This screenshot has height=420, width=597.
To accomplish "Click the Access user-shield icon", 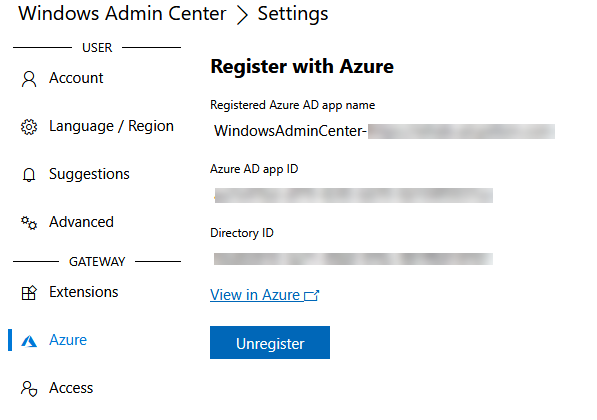I will point(29,389).
